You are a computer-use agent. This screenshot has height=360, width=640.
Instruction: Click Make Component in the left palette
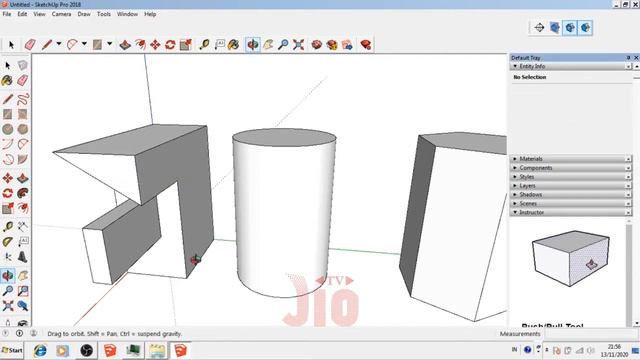click(22, 65)
